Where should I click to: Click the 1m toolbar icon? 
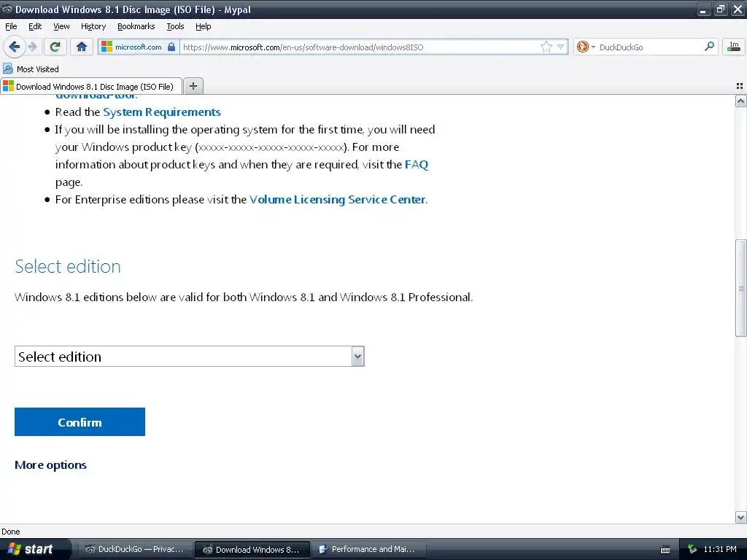[734, 47]
